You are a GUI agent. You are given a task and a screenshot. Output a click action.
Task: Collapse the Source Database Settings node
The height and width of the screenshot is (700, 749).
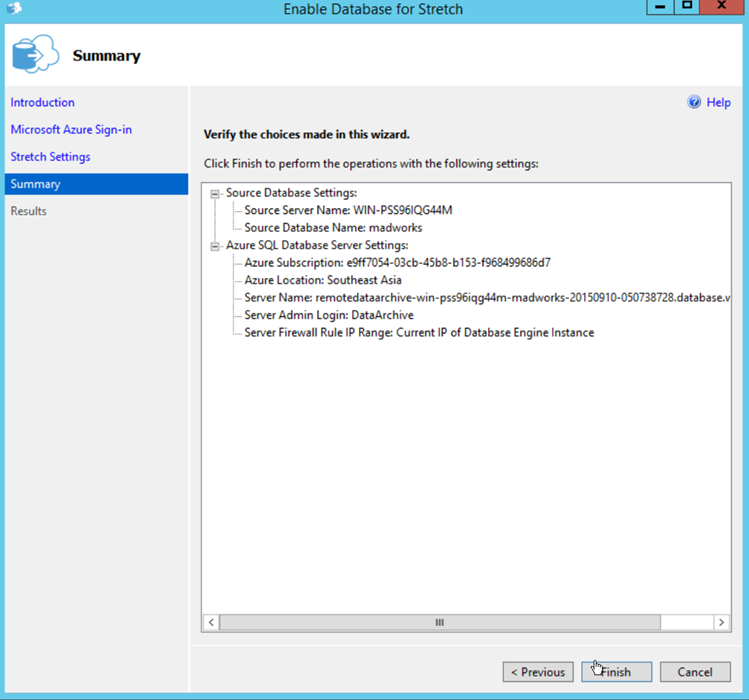click(215, 194)
